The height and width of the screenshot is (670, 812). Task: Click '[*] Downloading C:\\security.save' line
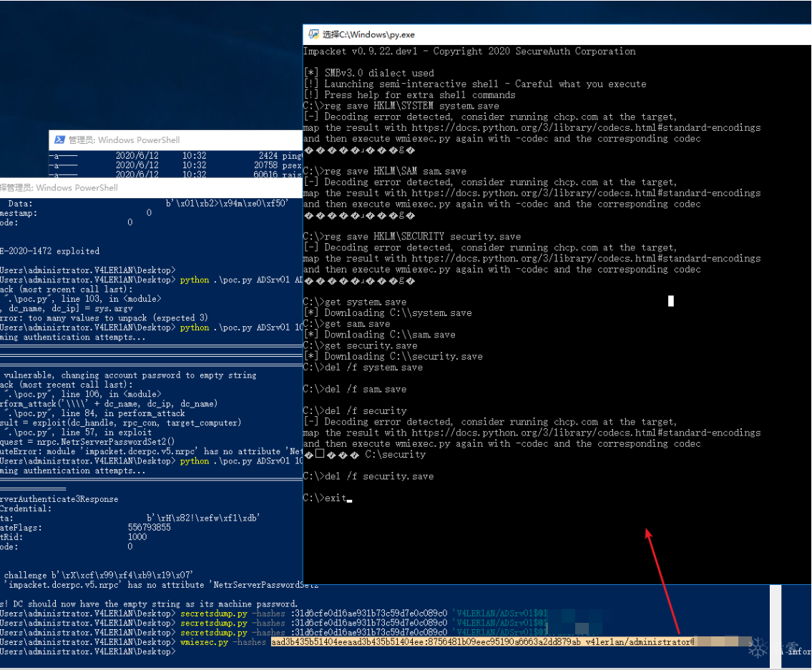coord(393,356)
